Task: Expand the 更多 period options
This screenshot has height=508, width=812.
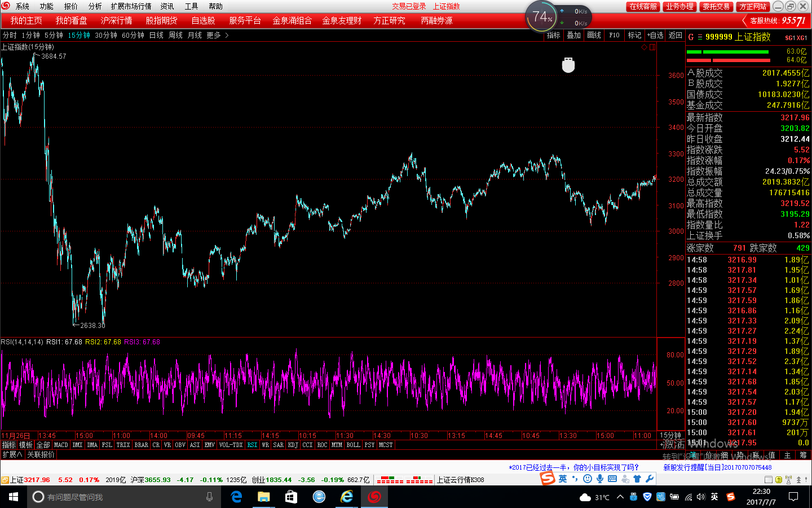Action: [217, 35]
